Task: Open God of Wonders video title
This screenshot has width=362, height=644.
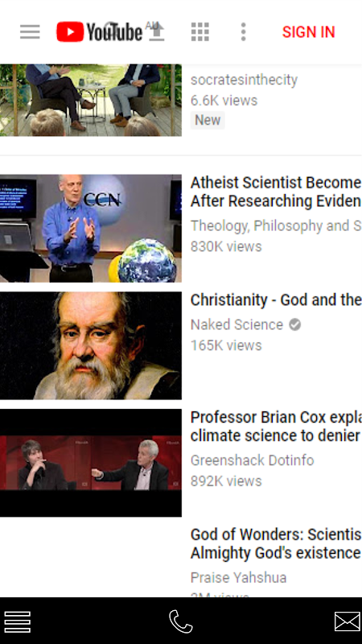Action: point(276,544)
